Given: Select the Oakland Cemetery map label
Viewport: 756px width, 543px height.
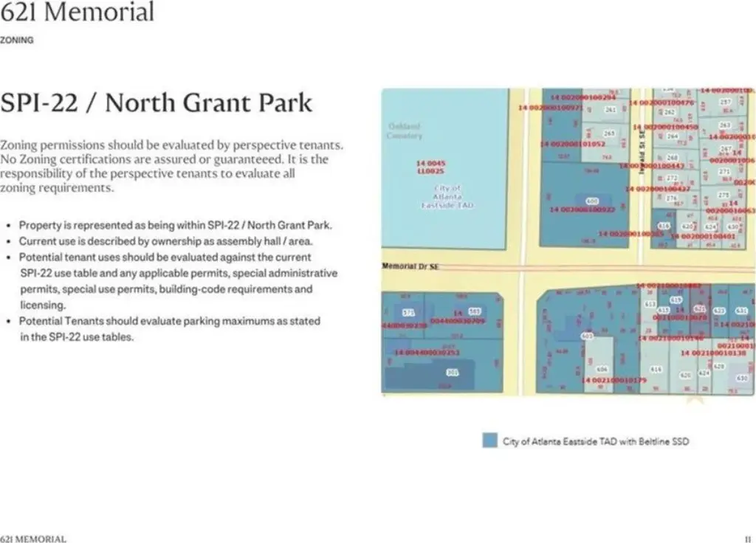Looking at the screenshot, I should click(404, 131).
